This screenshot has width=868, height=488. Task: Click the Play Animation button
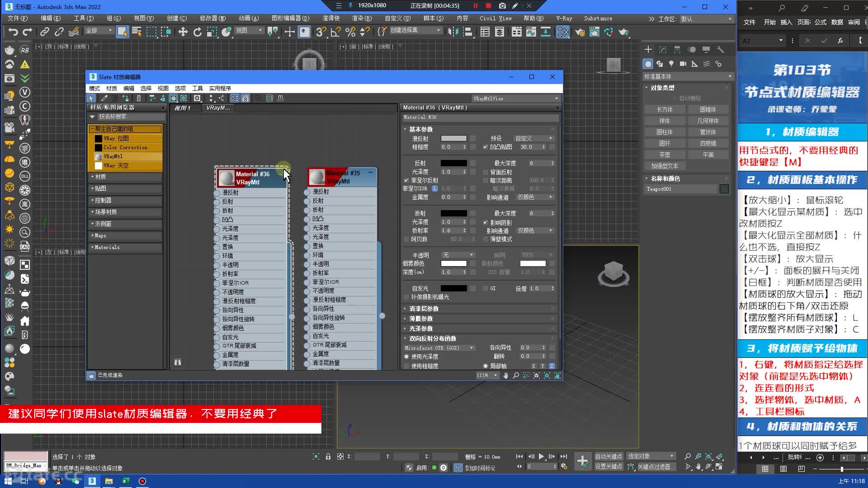point(541,456)
